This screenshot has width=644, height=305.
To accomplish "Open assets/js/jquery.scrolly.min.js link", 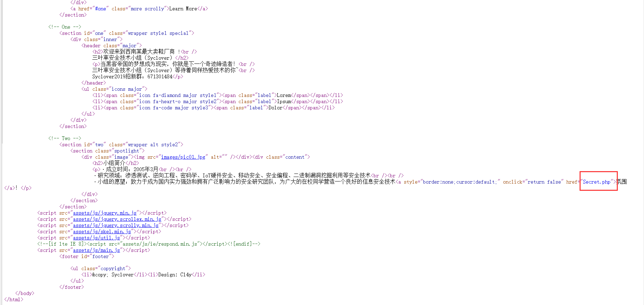I will (116, 225).
